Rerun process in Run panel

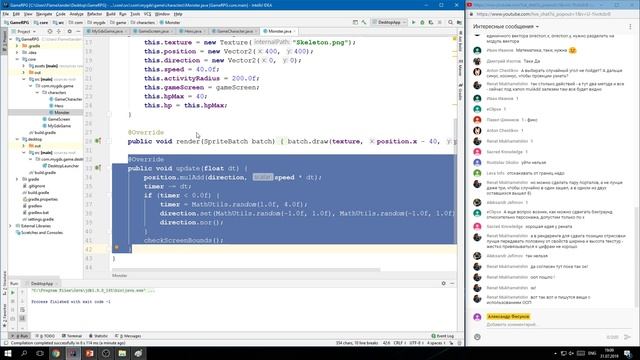[13, 293]
